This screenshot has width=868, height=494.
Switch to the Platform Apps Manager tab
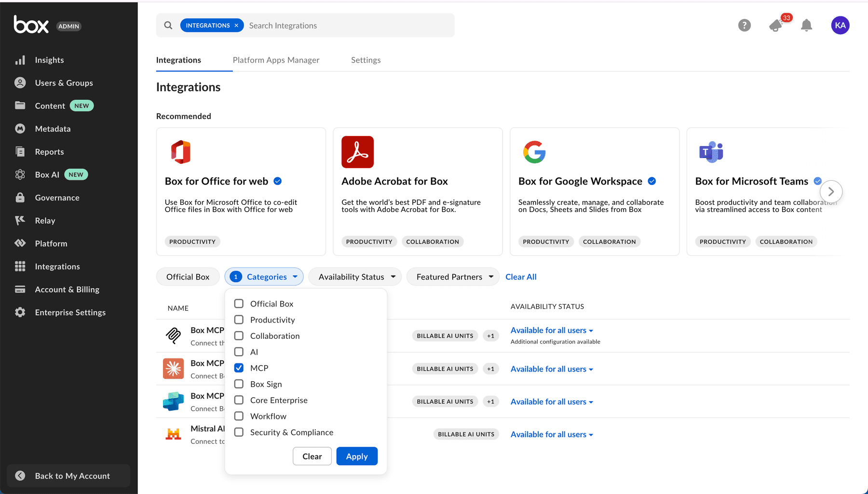[276, 60]
